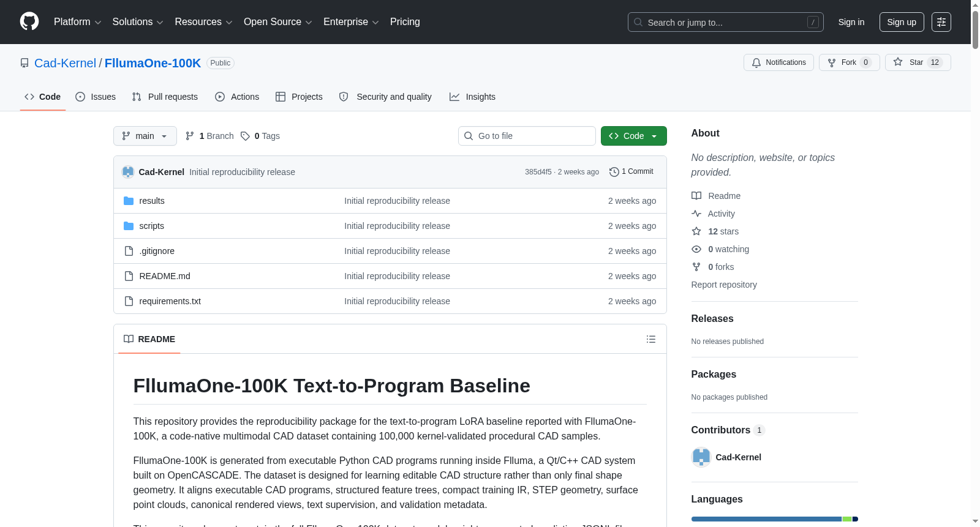Switch to the Code tab
This screenshot has width=980, height=527.
[x=43, y=97]
